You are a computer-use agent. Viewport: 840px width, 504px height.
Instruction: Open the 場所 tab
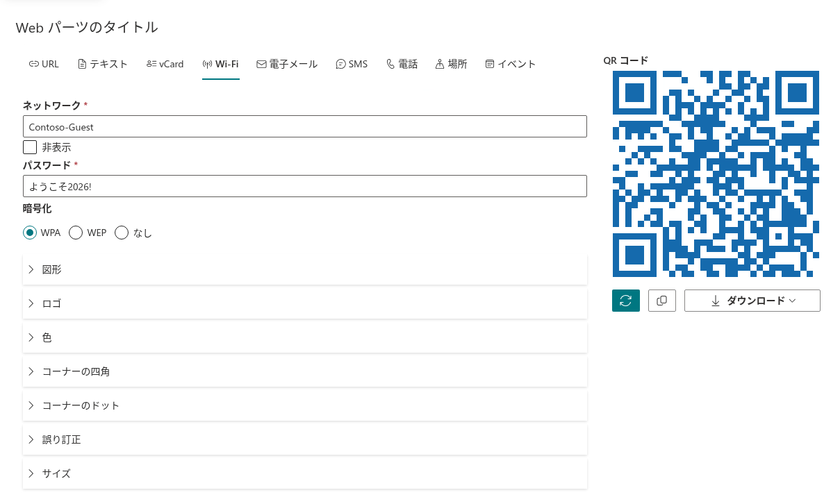coord(451,64)
